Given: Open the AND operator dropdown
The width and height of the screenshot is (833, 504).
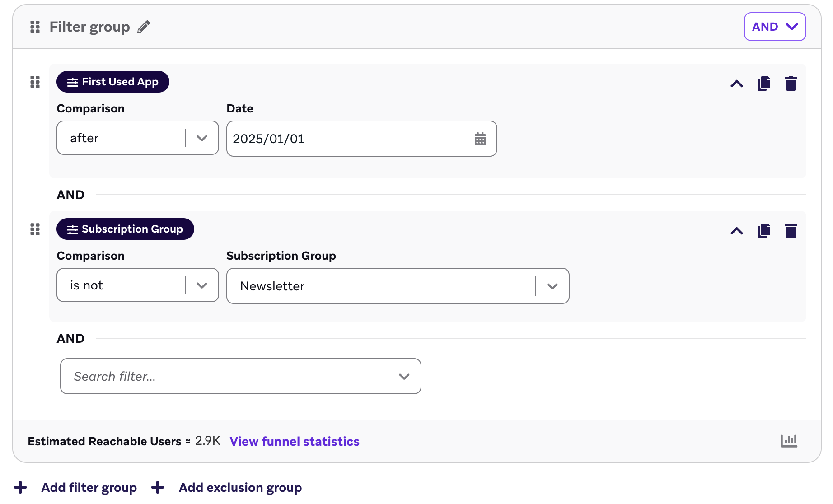Looking at the screenshot, I should (x=775, y=27).
